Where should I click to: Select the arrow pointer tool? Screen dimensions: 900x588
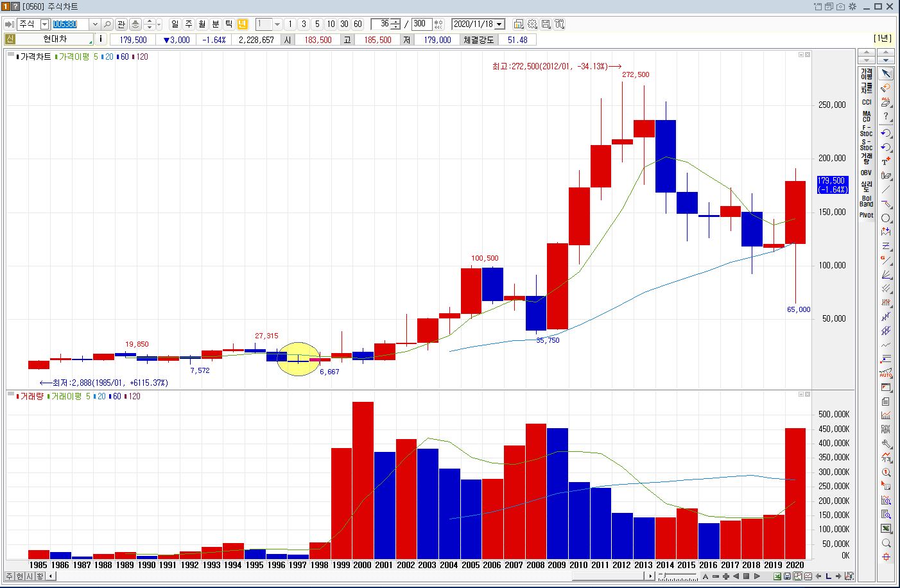click(x=886, y=74)
